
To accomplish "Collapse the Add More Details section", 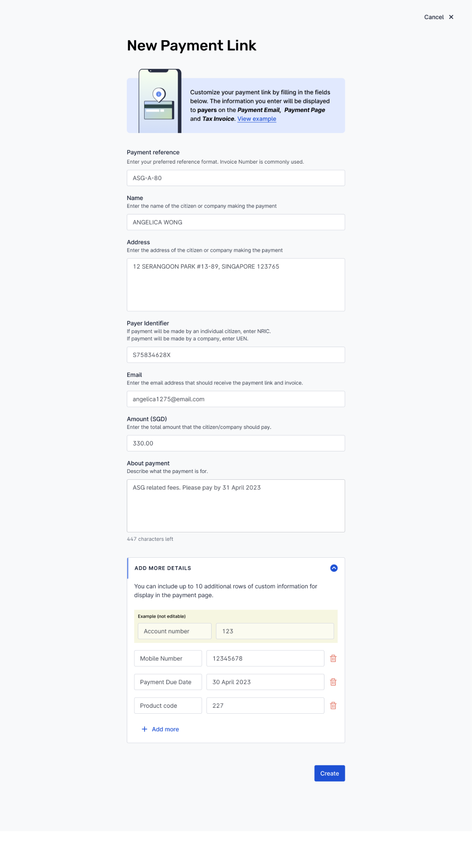I will [334, 568].
